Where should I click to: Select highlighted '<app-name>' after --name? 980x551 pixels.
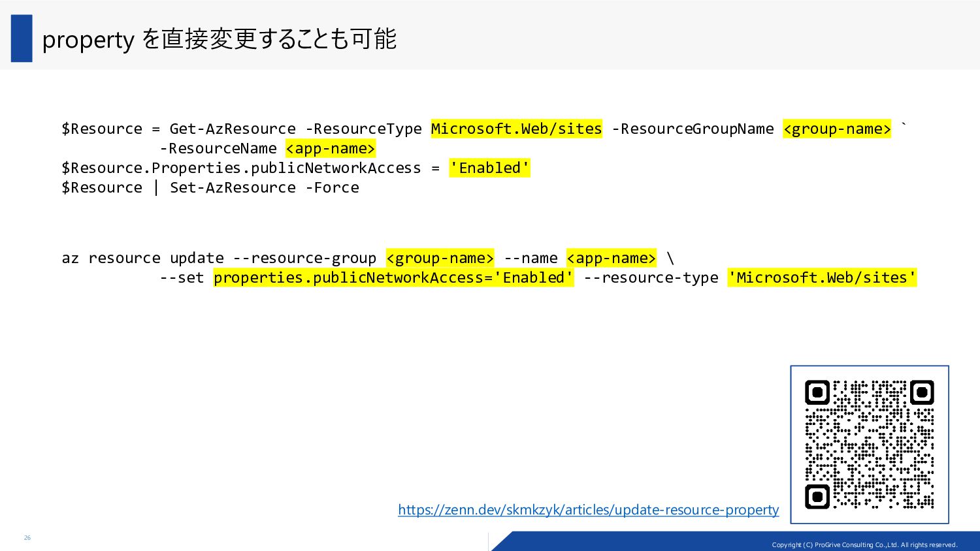tap(612, 259)
